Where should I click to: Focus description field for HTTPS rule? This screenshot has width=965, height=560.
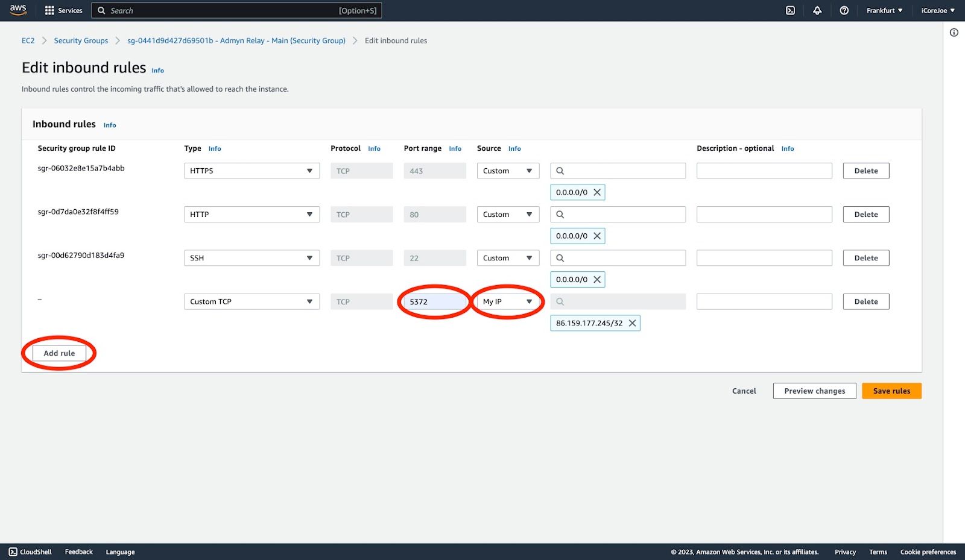point(764,171)
